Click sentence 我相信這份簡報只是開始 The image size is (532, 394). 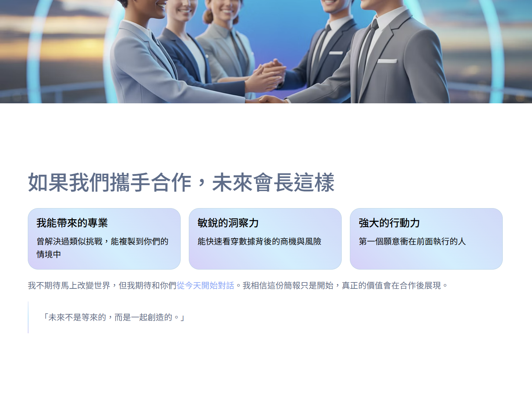(x=288, y=286)
